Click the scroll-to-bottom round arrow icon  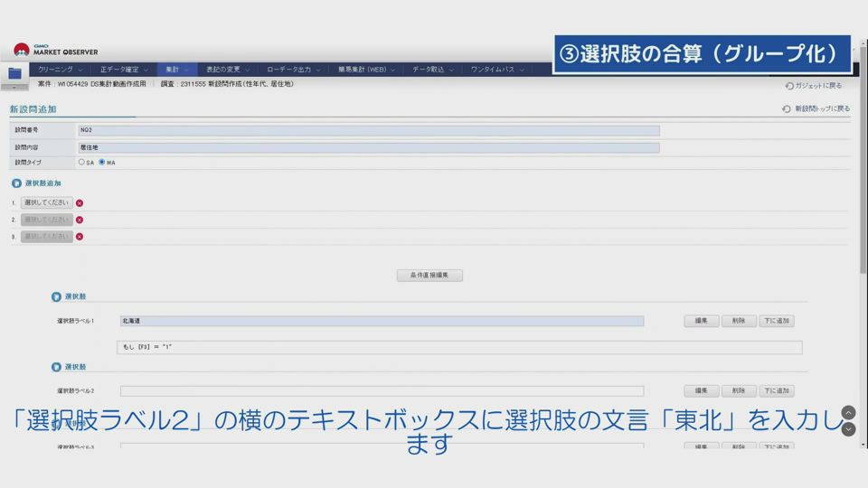848,429
